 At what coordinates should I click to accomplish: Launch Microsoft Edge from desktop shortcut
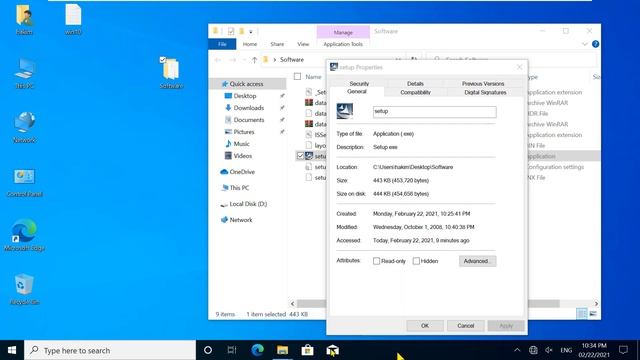[24, 235]
